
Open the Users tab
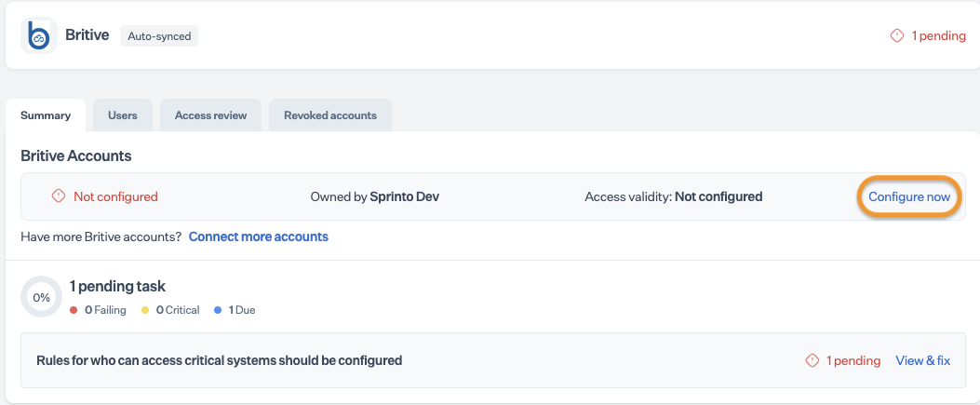tap(123, 115)
